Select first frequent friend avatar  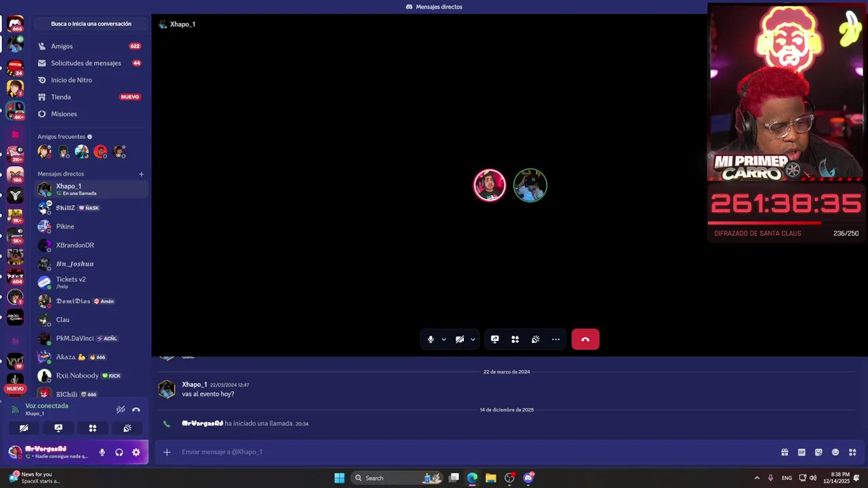44,151
